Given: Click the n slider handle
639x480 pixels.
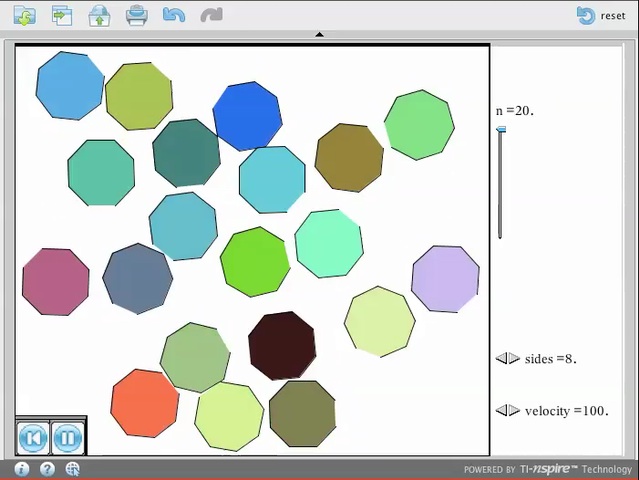Looking at the screenshot, I should [501, 130].
